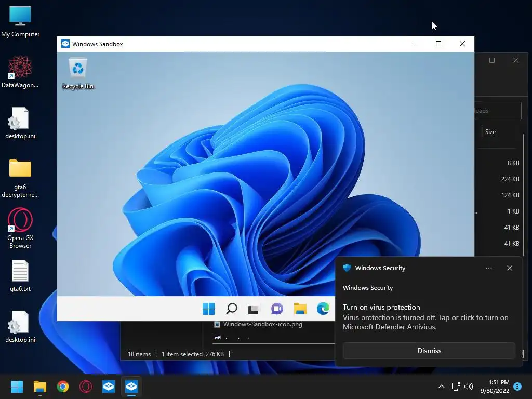Open network status tray icon

(x=456, y=387)
